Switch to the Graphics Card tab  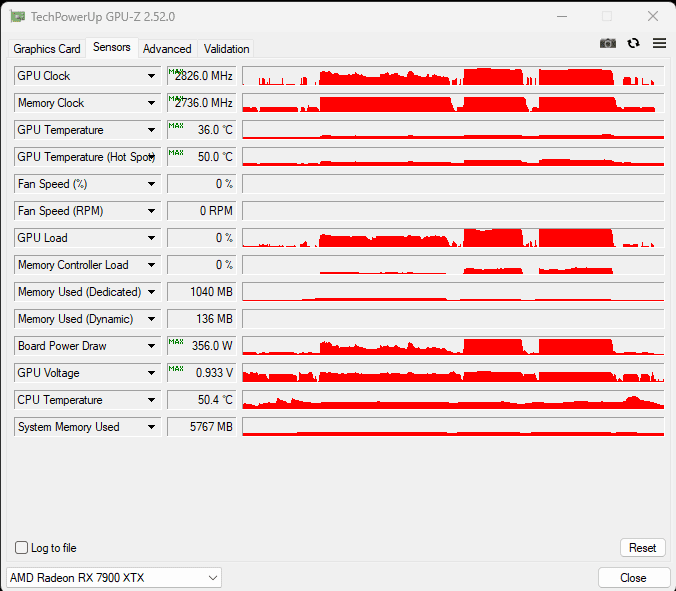[x=47, y=49]
